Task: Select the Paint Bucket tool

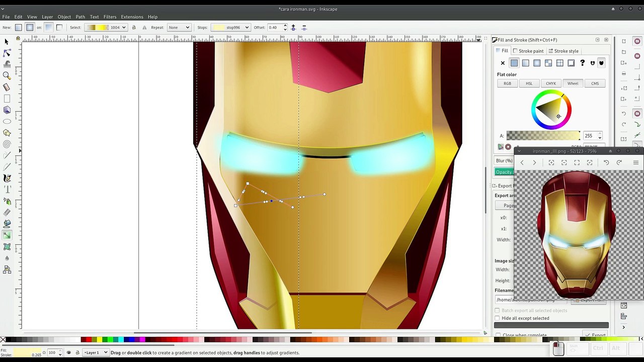Action: pyautogui.click(x=7, y=224)
